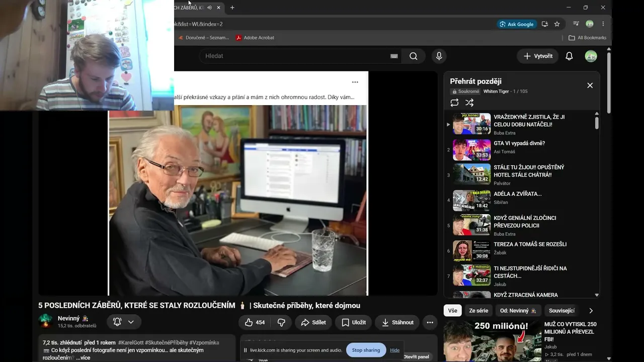644x362 pixels.
Task: Open YouTube notifications bell in the header
Action: tap(569, 56)
